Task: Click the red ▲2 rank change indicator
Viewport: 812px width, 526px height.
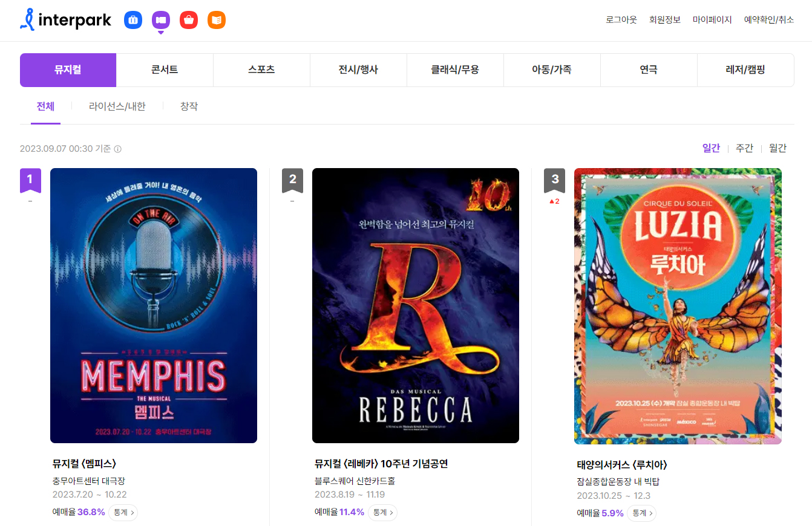Action: coord(554,201)
